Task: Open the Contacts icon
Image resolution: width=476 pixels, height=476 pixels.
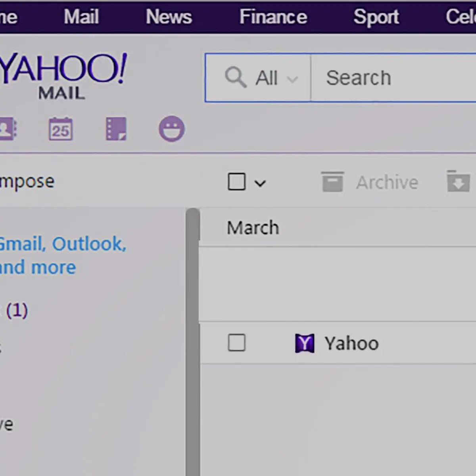Action: [x=8, y=129]
